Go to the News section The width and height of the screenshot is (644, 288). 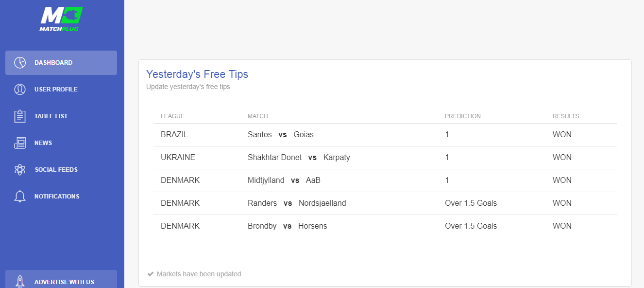pyautogui.click(x=61, y=143)
